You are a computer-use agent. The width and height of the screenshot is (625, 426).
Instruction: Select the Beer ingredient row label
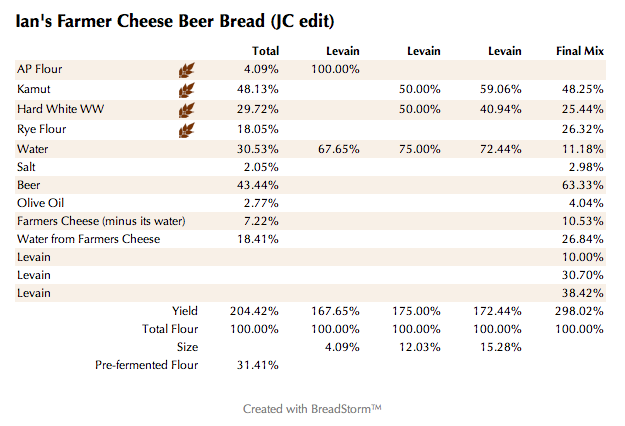(x=29, y=185)
